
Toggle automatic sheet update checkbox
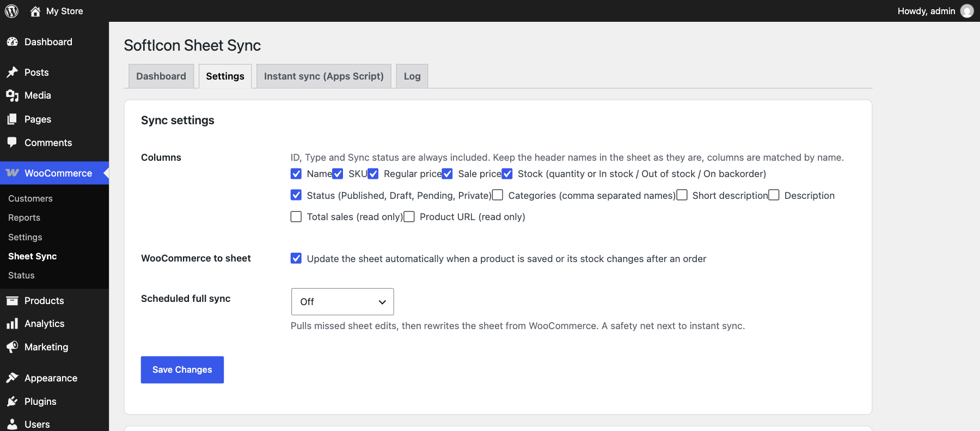pyautogui.click(x=296, y=258)
